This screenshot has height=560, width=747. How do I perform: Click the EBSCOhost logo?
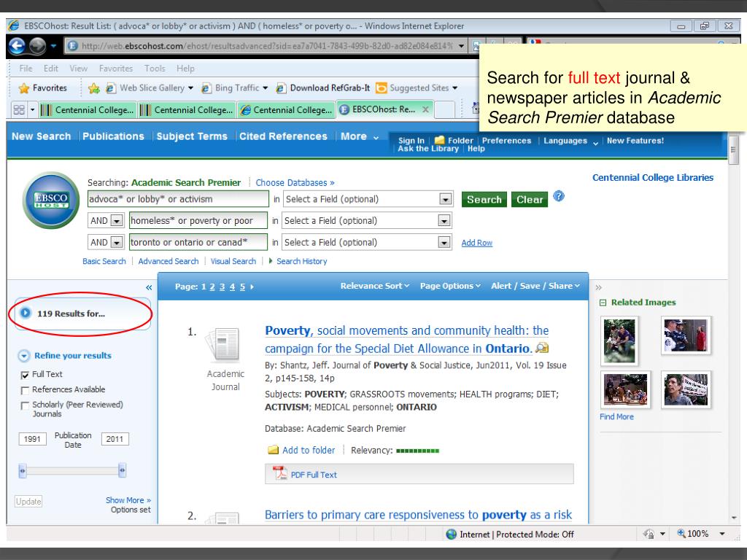point(51,200)
